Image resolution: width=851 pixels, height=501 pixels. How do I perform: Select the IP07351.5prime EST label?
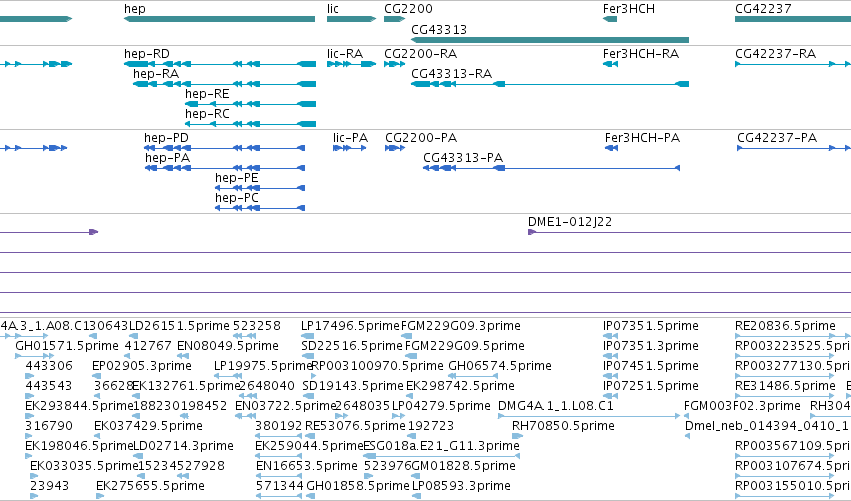[651, 326]
